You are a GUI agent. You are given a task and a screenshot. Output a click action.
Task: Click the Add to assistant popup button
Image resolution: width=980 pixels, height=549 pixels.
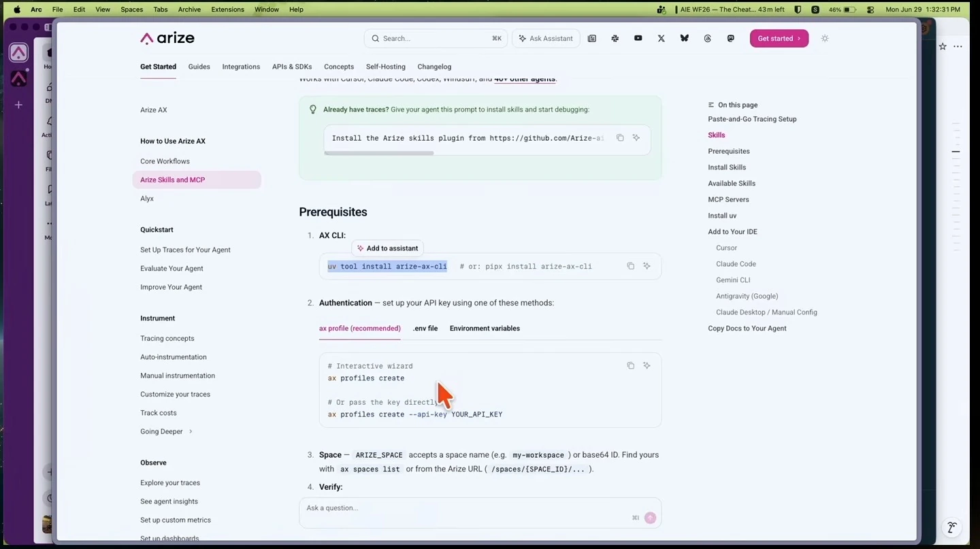tap(387, 248)
